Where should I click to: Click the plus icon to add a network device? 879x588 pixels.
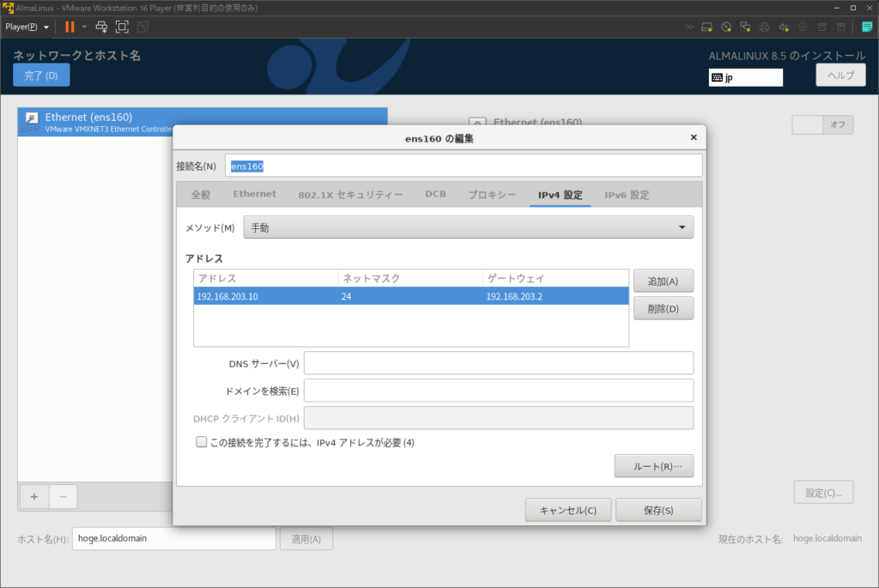click(34, 497)
